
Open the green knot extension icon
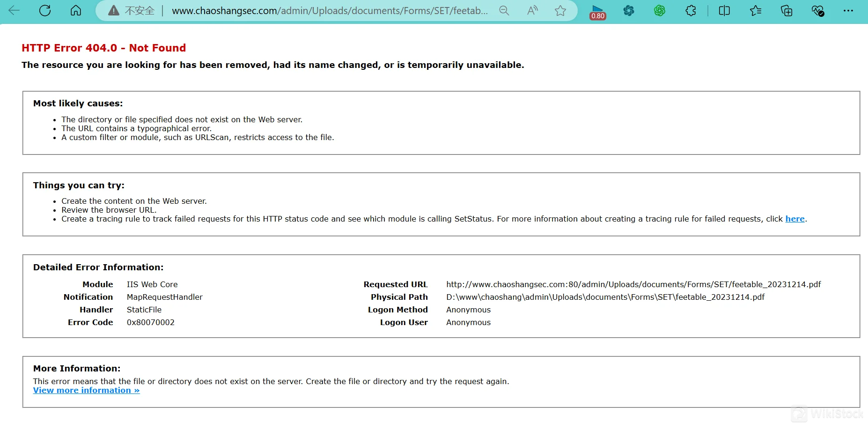tap(660, 10)
